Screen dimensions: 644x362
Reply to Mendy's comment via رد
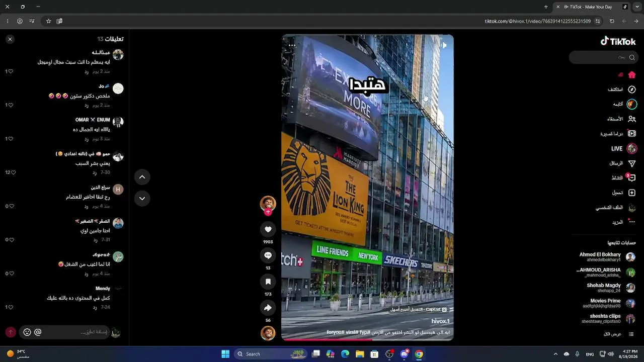tap(94, 307)
